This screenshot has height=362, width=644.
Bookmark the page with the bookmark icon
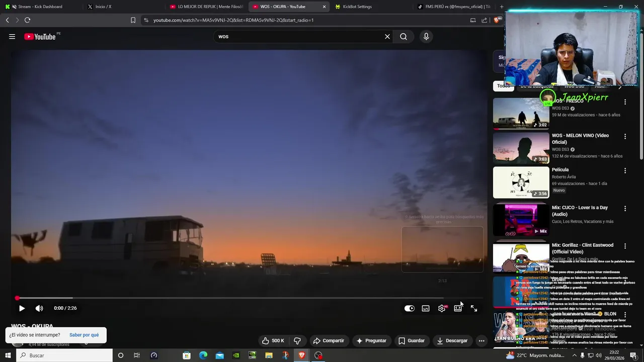[x=133, y=20]
